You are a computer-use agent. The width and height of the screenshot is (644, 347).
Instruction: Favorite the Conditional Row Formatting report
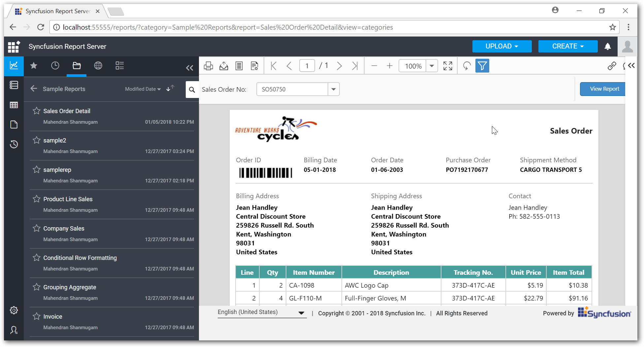(x=36, y=258)
